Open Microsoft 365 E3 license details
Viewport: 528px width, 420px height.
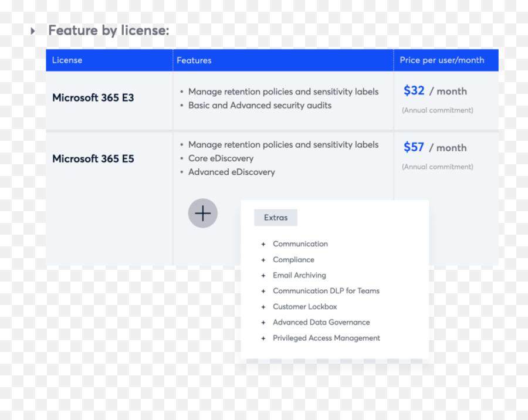[x=93, y=97]
